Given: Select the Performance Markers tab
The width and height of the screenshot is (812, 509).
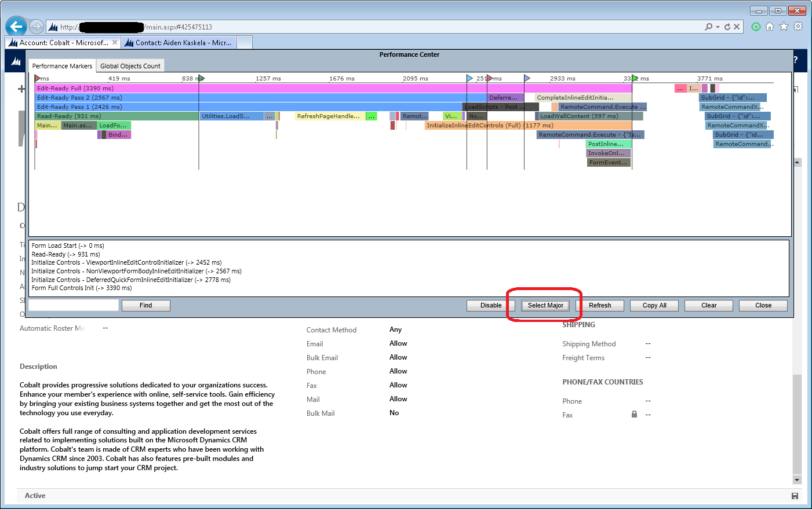Looking at the screenshot, I should [x=62, y=66].
